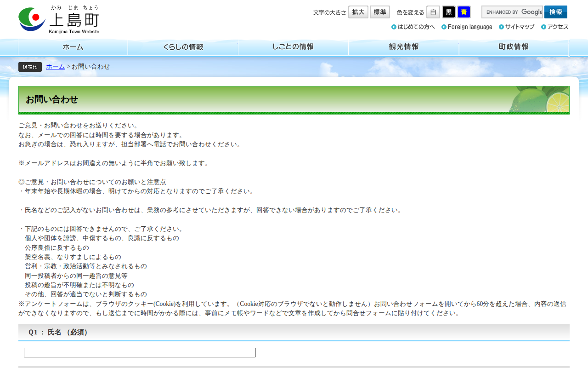Switch to the white (白) color scheme

tap(433, 12)
